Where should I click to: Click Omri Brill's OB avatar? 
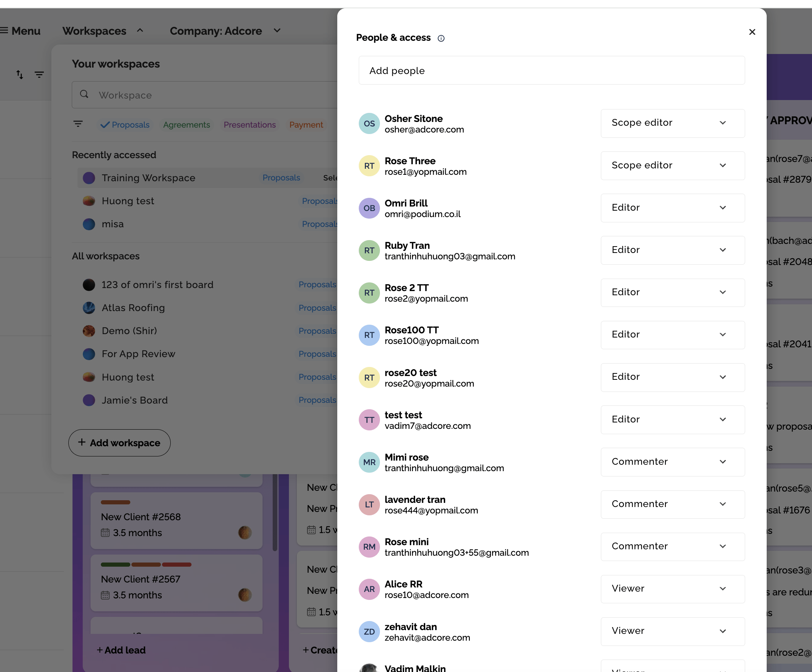(x=369, y=208)
